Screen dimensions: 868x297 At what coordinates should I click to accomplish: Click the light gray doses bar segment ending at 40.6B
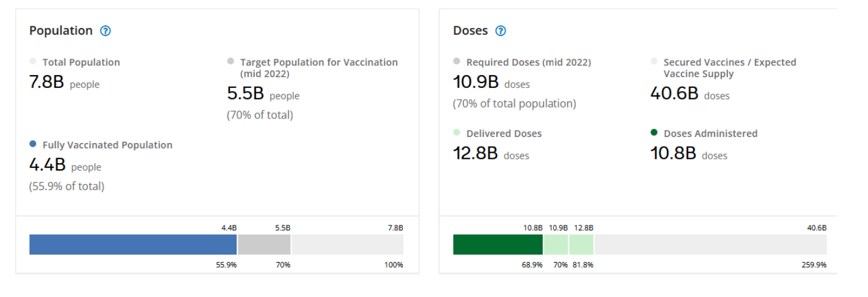pos(710,244)
